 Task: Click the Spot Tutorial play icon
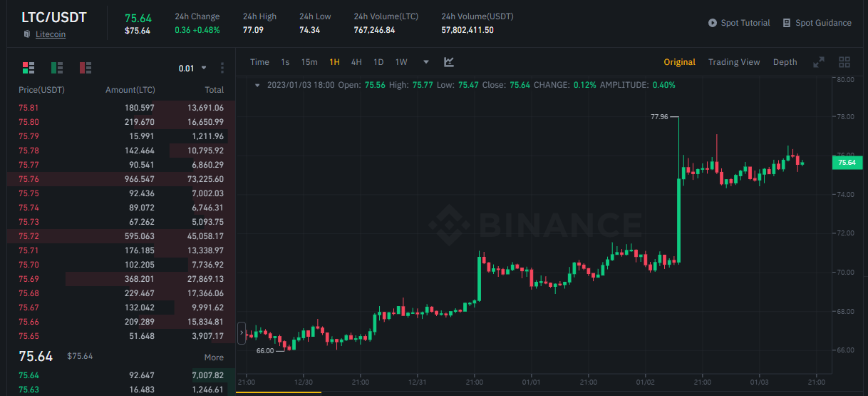pyautogui.click(x=713, y=23)
